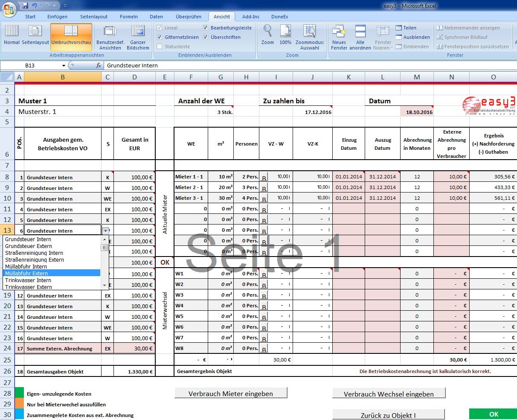The height and width of the screenshot is (420, 517).
Task: Open the DoneEx ribbon tab
Action: pos(280,17)
